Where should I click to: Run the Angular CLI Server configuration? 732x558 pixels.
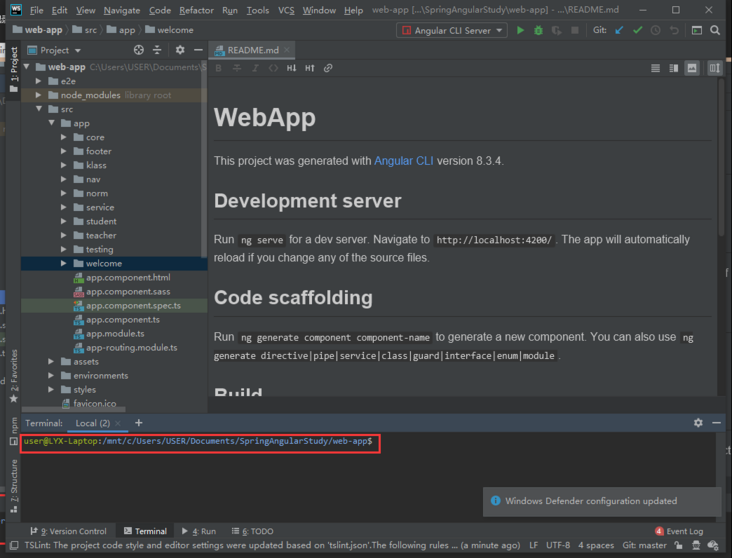(x=520, y=30)
